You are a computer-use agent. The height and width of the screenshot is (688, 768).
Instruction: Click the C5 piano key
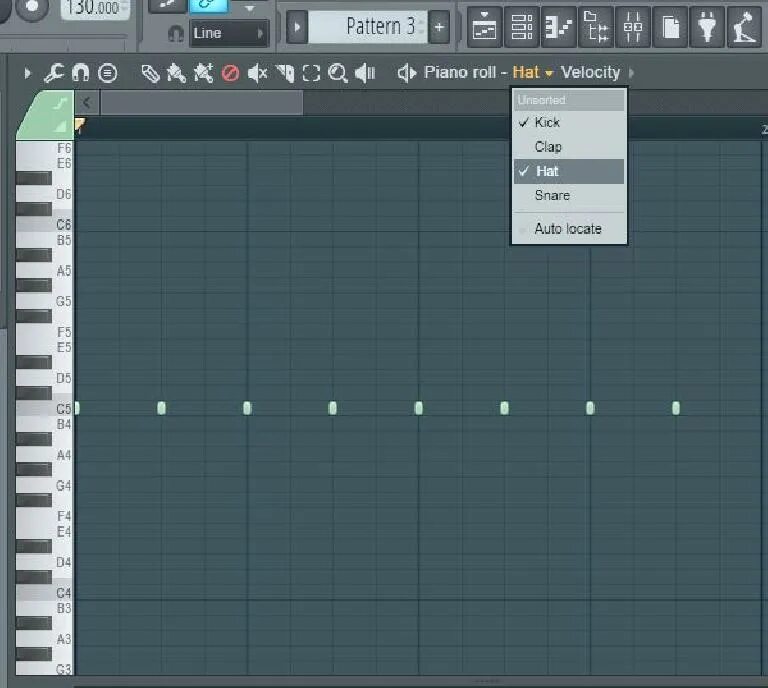44,408
